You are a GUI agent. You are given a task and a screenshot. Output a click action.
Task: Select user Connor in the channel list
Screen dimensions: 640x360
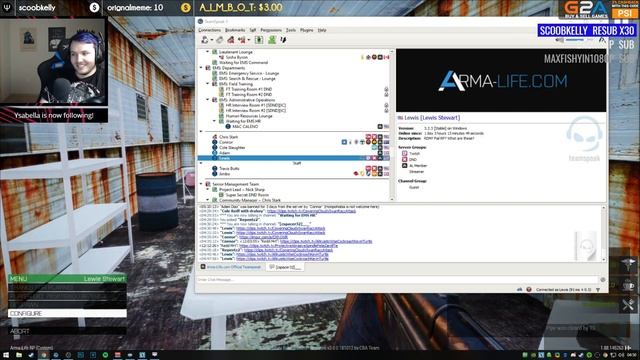coord(226,142)
